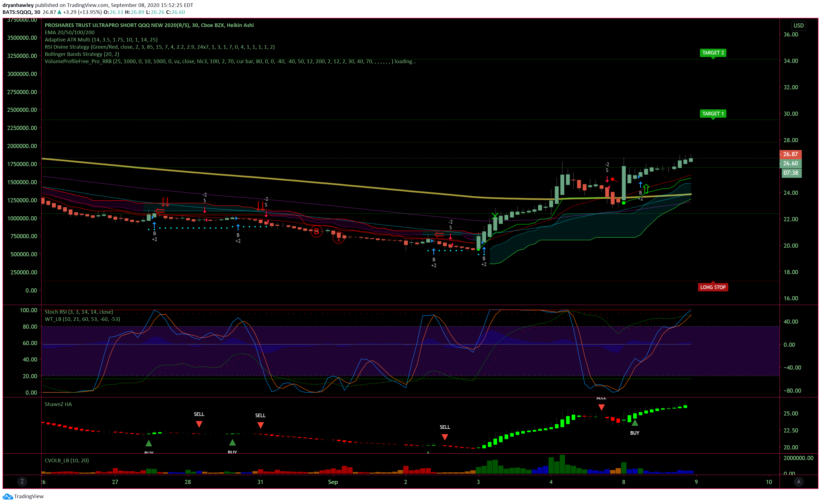Click the hollow green up-arrow marker
821x504 pixels.
(x=646, y=188)
